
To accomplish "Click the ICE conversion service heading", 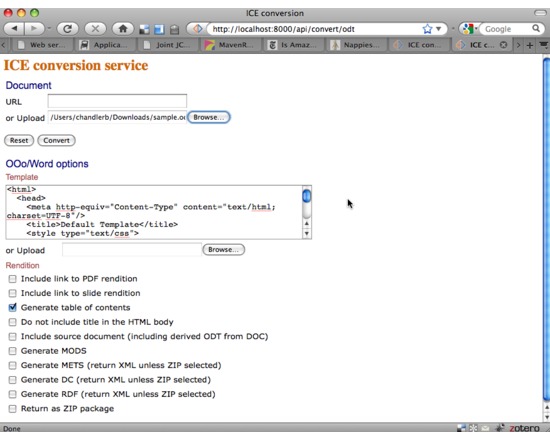I will [76, 65].
